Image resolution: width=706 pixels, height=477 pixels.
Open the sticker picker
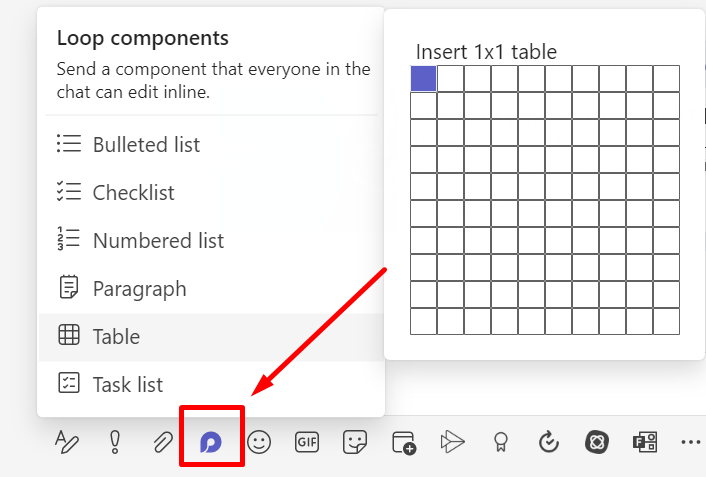[x=354, y=441]
